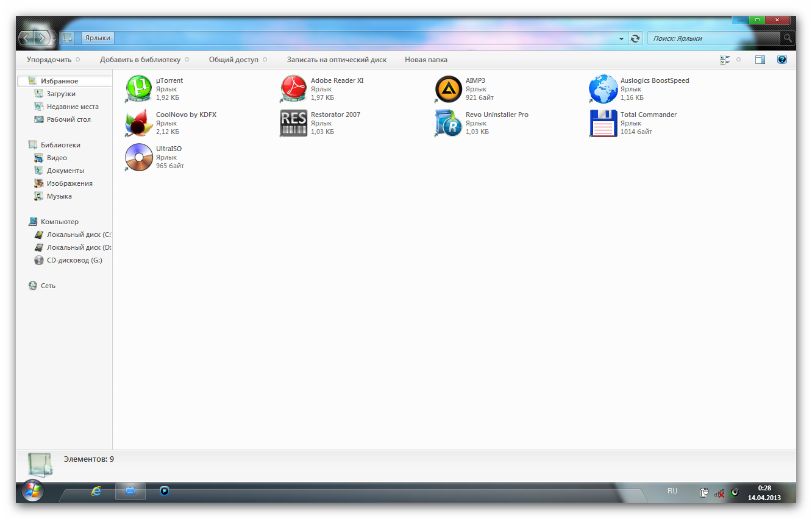The height and width of the screenshot is (519, 812).
Task: Toggle the preview pane button
Action: point(760,60)
